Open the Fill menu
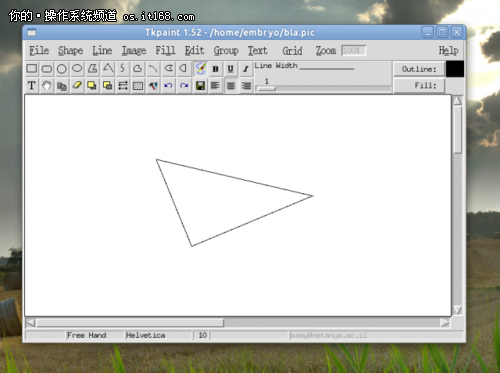The image size is (500, 373). (x=165, y=51)
